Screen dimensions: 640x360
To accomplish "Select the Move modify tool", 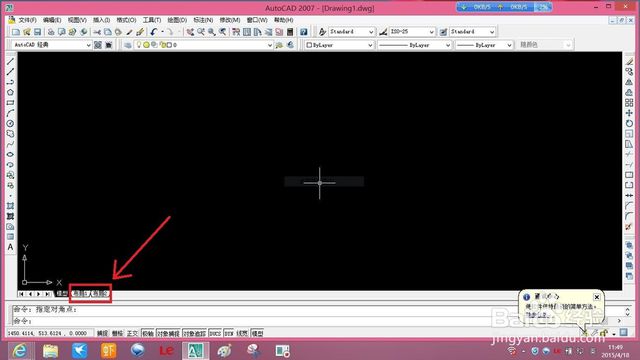I will pyautogui.click(x=629, y=113).
